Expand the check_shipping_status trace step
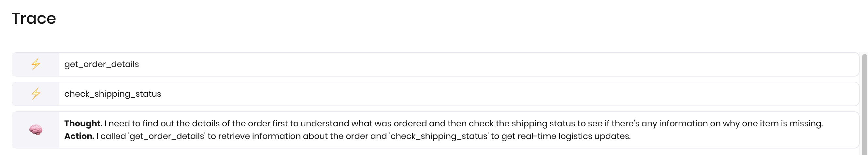Viewport: 868px width, 155px height. [x=435, y=94]
